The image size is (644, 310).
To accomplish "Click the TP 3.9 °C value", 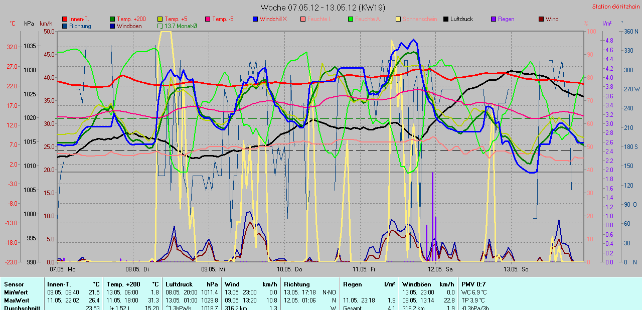I will (473, 300).
